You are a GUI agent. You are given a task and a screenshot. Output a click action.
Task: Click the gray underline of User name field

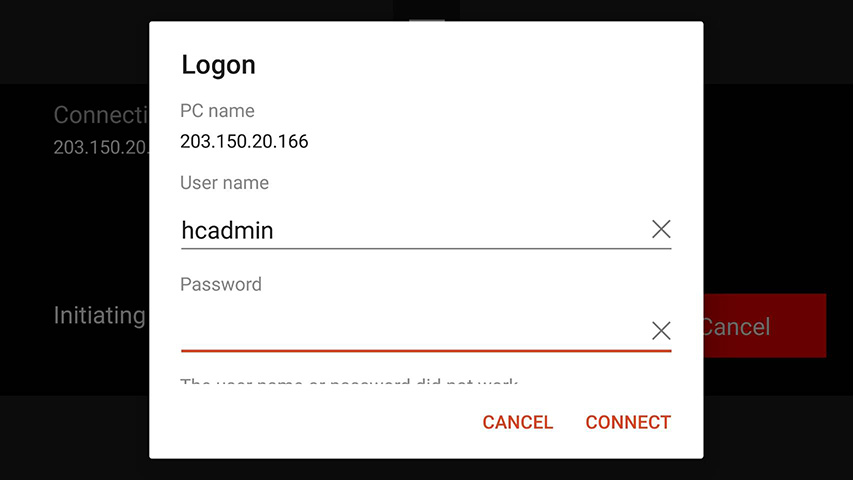(425, 248)
